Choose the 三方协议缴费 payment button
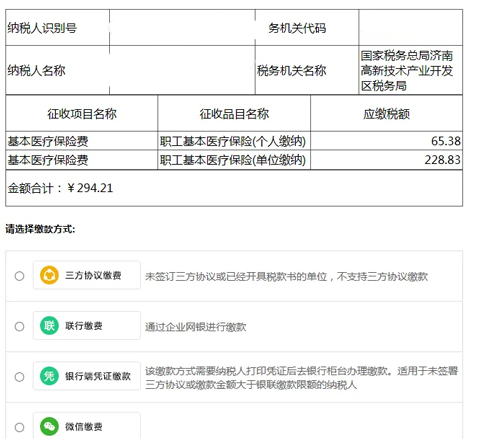Image resolution: width=480 pixels, height=439 pixels. (x=87, y=275)
